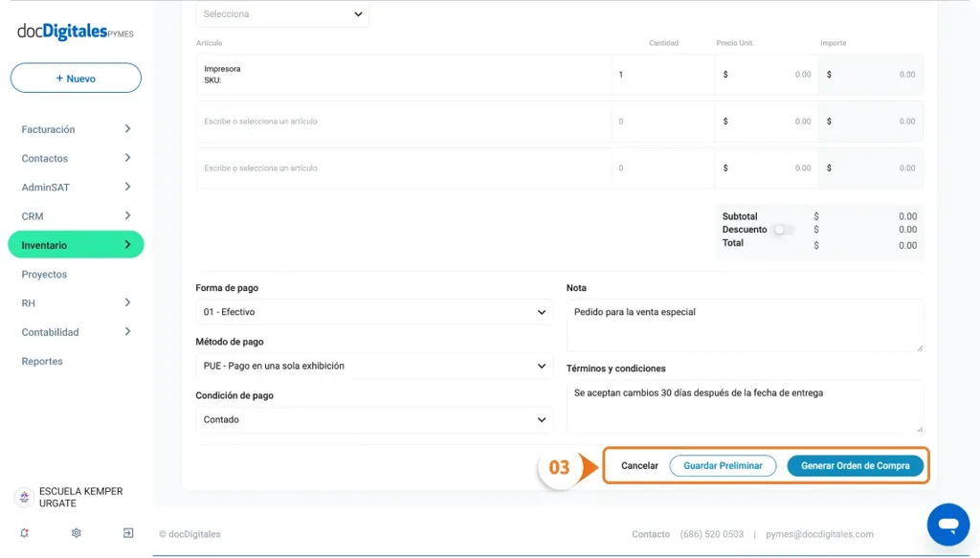Open the blue chat support bubble
The height and width of the screenshot is (558, 980).
point(947,525)
